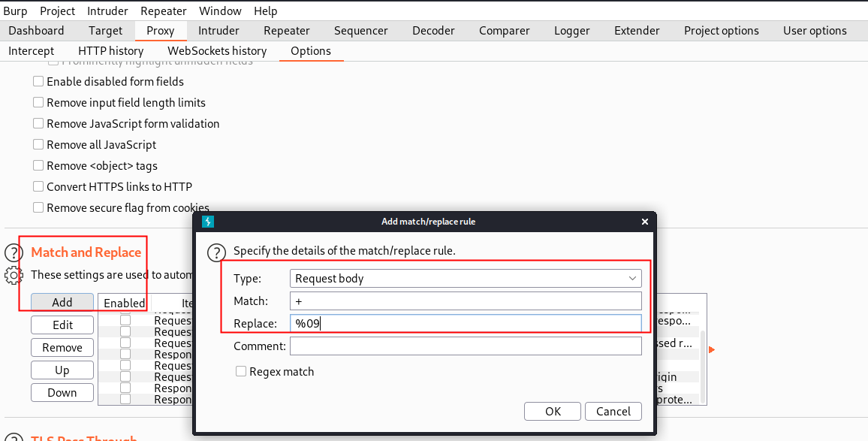The image size is (868, 441).
Task: Click the Match input field containing +
Action: pos(466,301)
